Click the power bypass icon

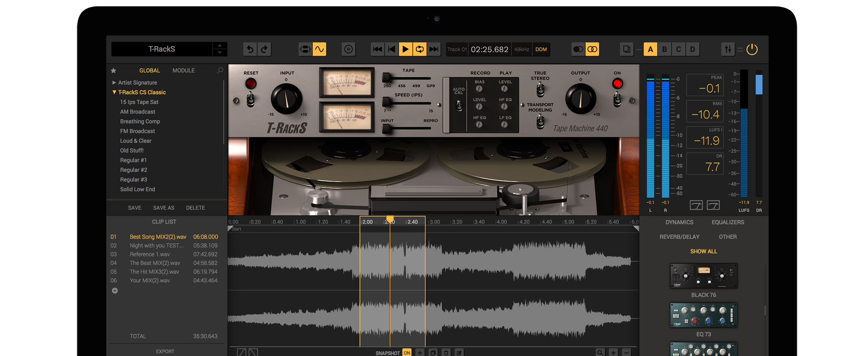coord(752,49)
